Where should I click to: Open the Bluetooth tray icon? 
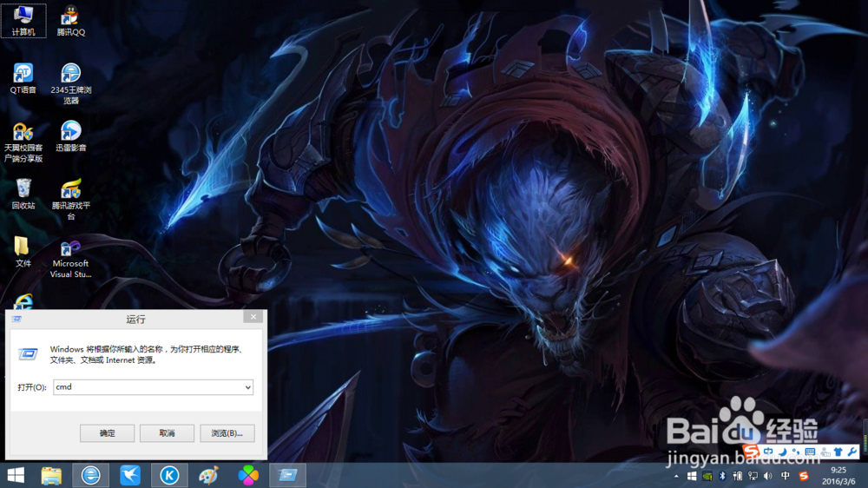(x=722, y=476)
